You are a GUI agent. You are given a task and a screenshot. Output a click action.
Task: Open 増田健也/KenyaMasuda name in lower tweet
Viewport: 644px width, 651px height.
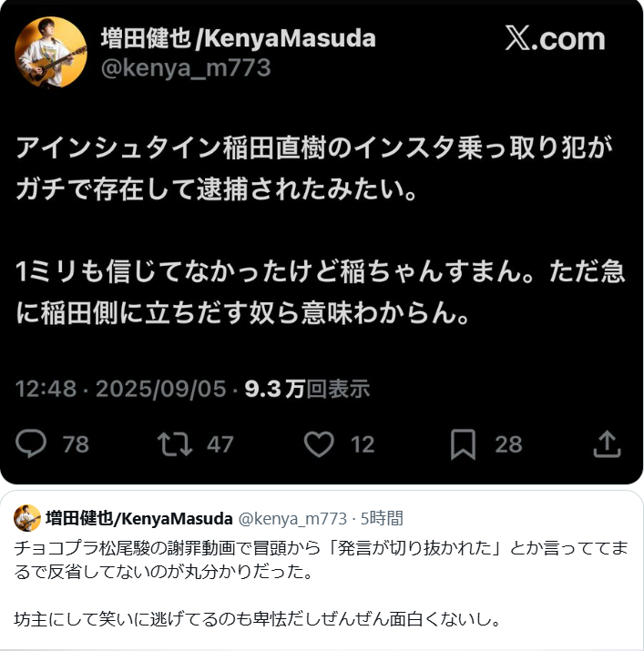tap(138, 519)
